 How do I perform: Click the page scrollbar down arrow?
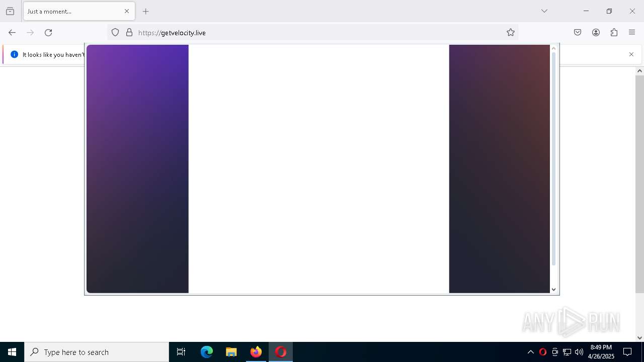tap(639, 338)
